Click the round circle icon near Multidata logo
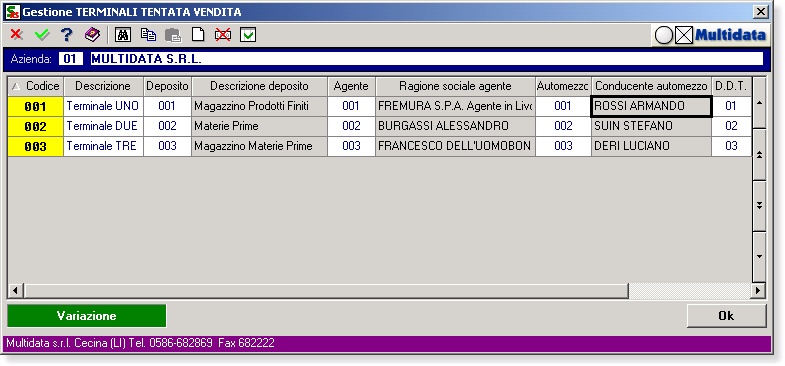 pos(664,35)
